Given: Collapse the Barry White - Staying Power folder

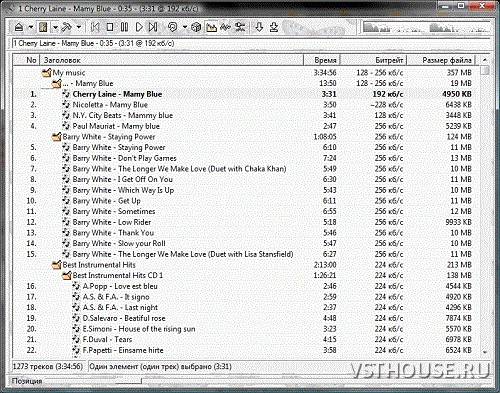Looking at the screenshot, I should click(x=57, y=137).
